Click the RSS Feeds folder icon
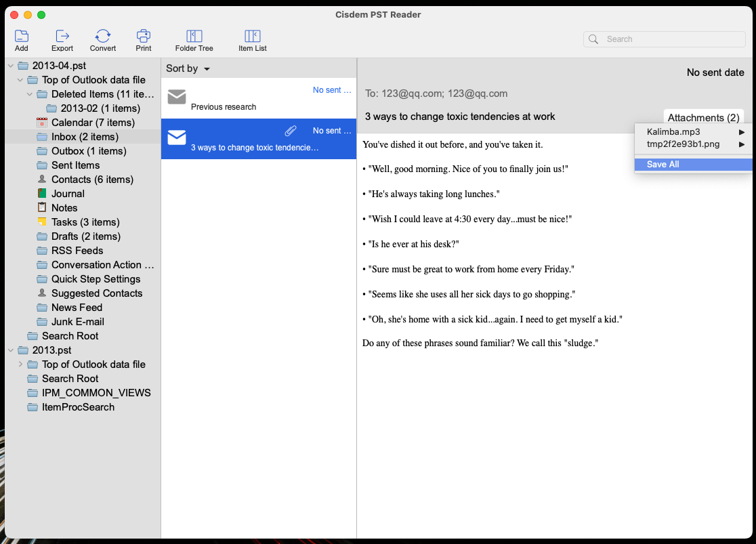Screen dimensions: 756x544 click(42, 251)
